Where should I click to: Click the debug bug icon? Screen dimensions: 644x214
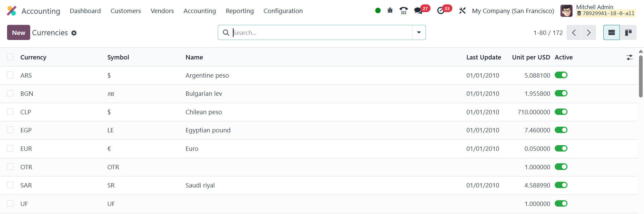tap(390, 11)
